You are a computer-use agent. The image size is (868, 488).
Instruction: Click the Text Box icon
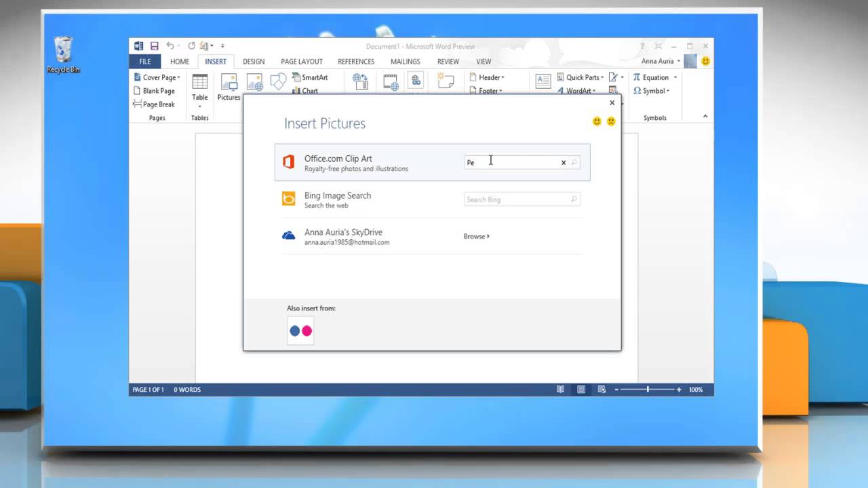543,82
